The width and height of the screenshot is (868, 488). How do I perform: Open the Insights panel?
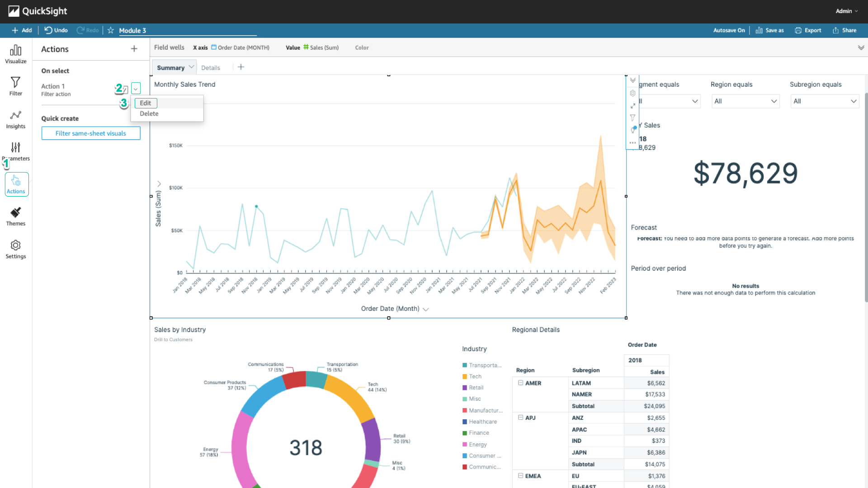point(15,120)
